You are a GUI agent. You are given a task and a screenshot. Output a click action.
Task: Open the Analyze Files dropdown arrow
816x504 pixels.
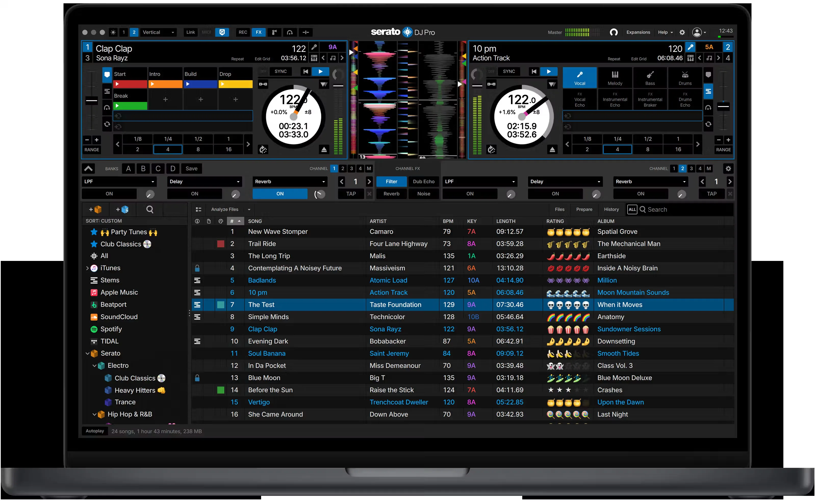pyautogui.click(x=249, y=210)
